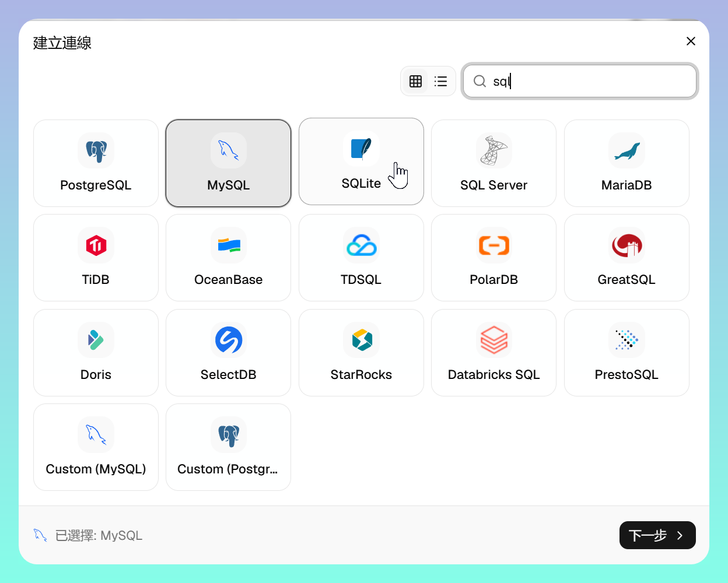Screen dimensions: 728x583
Task: Pick the SelectDB blue circle icon
Action: pos(229,340)
